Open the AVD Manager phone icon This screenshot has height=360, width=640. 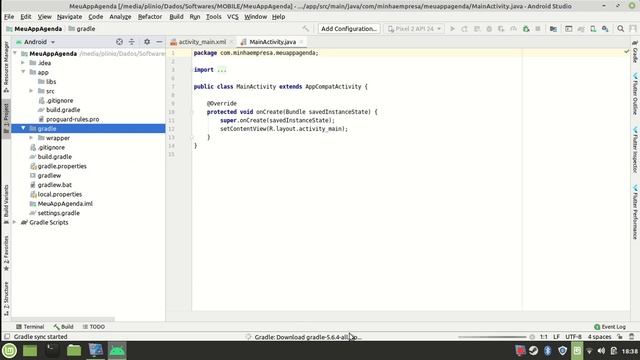pos(593,29)
